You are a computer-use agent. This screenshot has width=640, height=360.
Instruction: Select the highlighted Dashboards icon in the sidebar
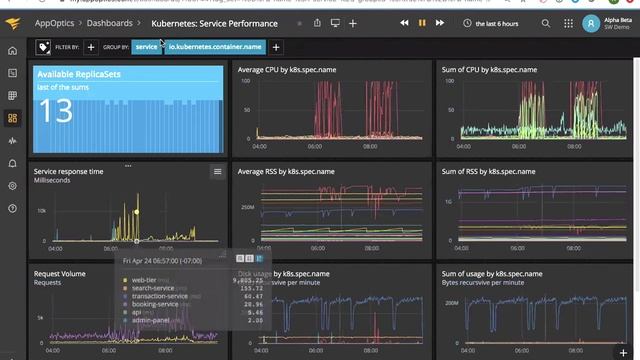(13, 118)
